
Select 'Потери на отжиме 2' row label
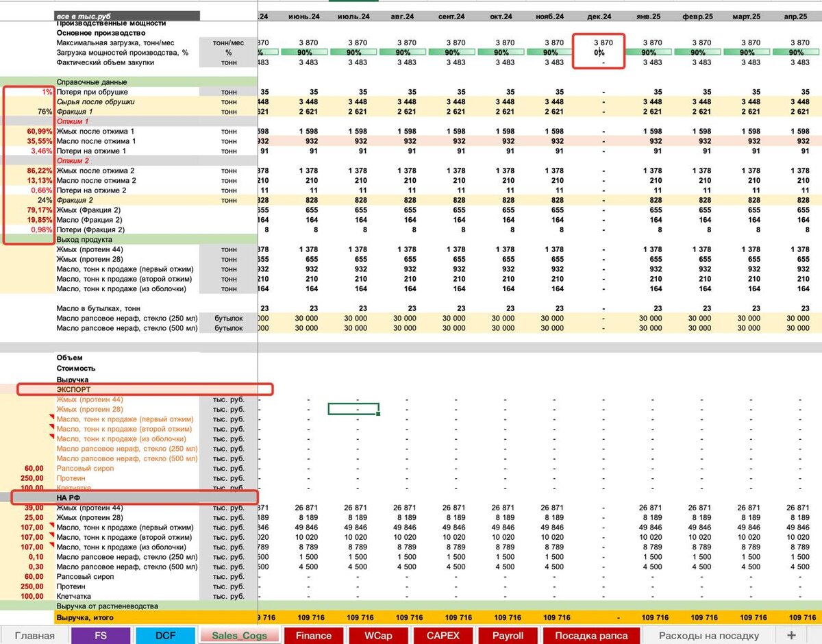tap(92, 190)
